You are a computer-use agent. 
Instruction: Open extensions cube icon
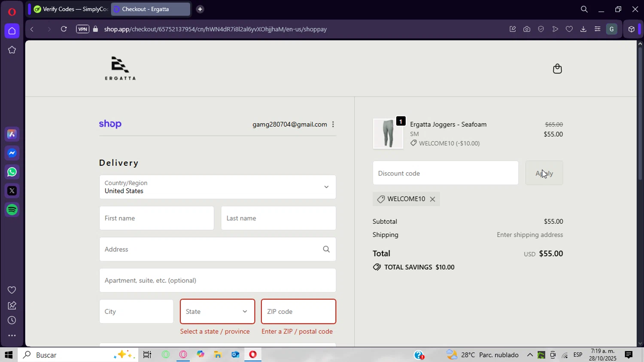[x=631, y=29]
